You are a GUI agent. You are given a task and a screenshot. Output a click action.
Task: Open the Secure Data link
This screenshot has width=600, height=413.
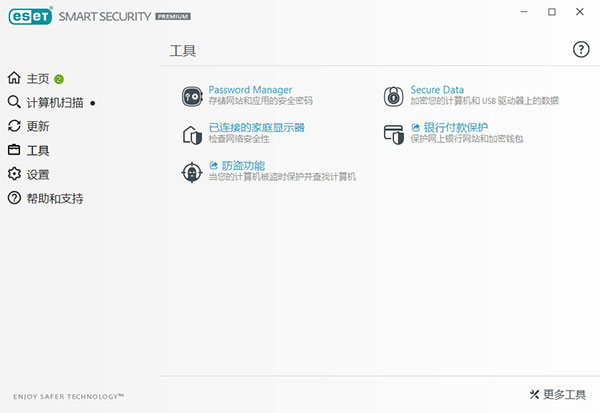[437, 90]
